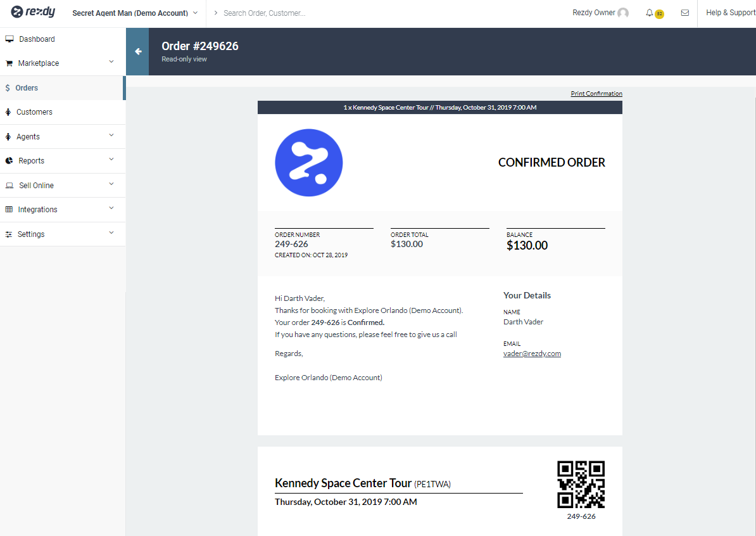Click the 249-626 label under the QR code
Screen dimensions: 756x536
click(x=581, y=516)
